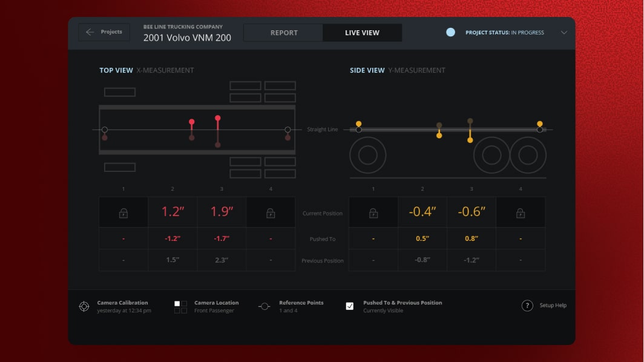Click the Camera Location label
The image size is (644, 362).
pyautogui.click(x=217, y=303)
